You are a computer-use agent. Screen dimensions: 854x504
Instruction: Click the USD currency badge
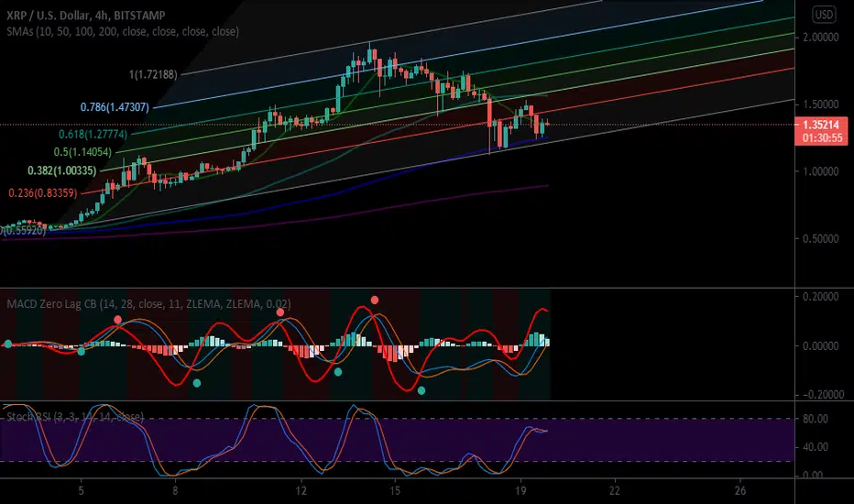[824, 14]
